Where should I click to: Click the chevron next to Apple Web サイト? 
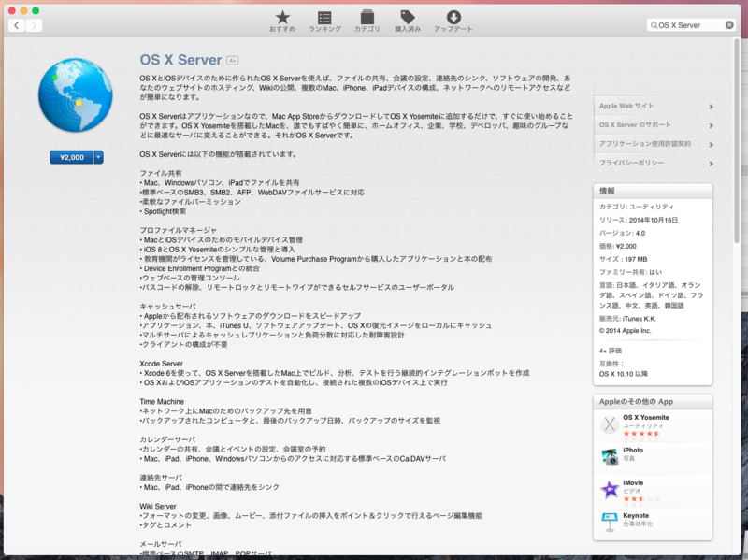pos(711,107)
